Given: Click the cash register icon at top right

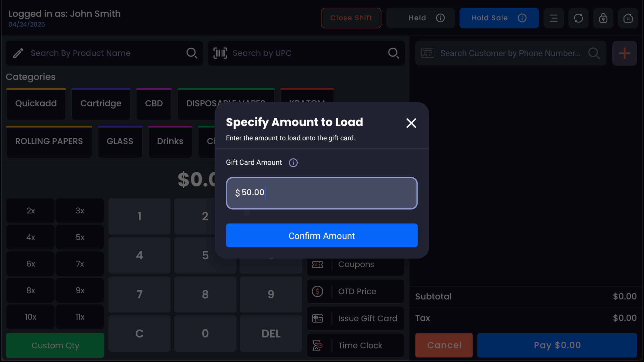Looking at the screenshot, I should [x=628, y=18].
